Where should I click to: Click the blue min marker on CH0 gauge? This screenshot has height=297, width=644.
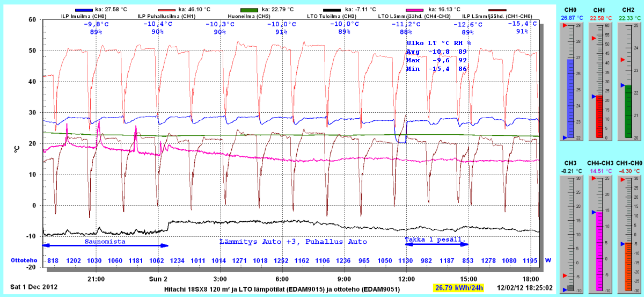click(x=564, y=138)
